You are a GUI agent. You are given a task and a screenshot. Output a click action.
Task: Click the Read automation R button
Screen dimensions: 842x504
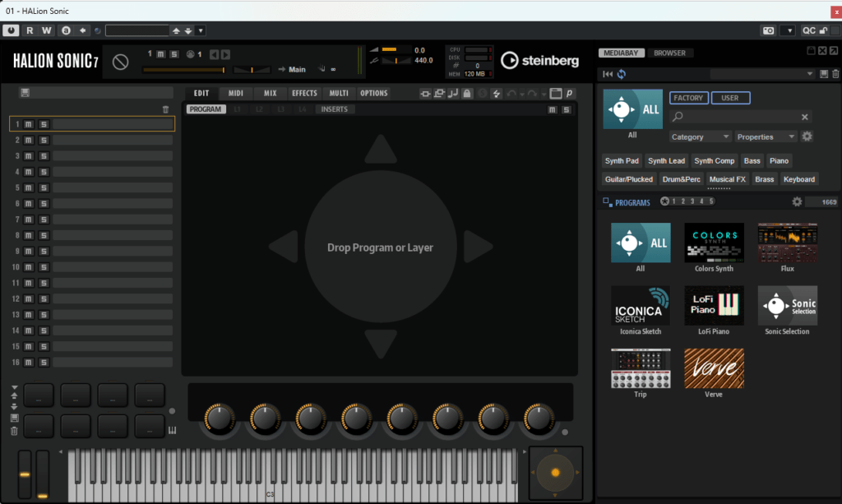(x=30, y=30)
